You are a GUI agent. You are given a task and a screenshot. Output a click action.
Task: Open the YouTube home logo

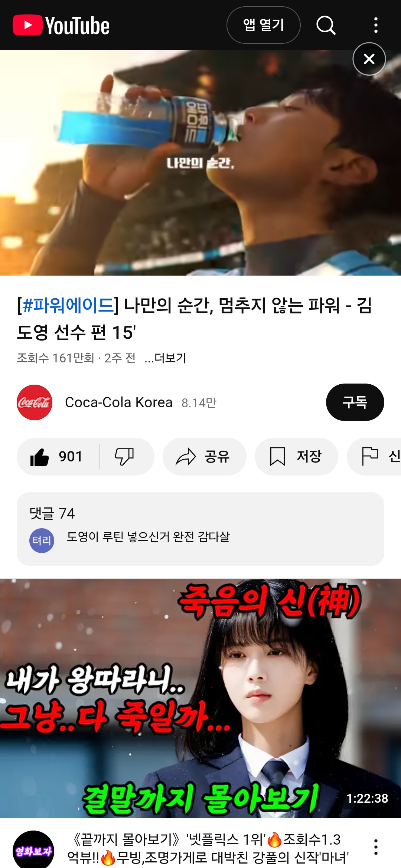click(61, 25)
